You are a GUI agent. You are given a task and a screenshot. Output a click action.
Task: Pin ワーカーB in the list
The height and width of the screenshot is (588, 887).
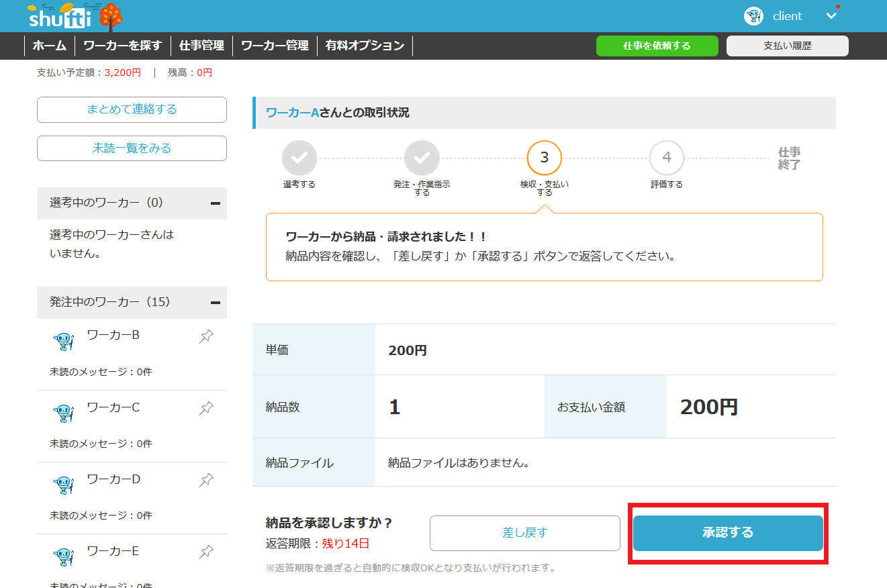point(207,336)
